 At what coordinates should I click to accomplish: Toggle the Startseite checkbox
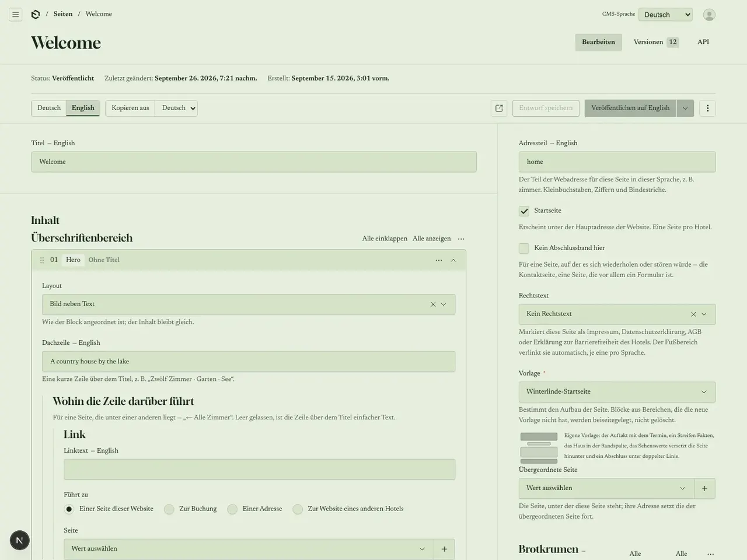(524, 211)
